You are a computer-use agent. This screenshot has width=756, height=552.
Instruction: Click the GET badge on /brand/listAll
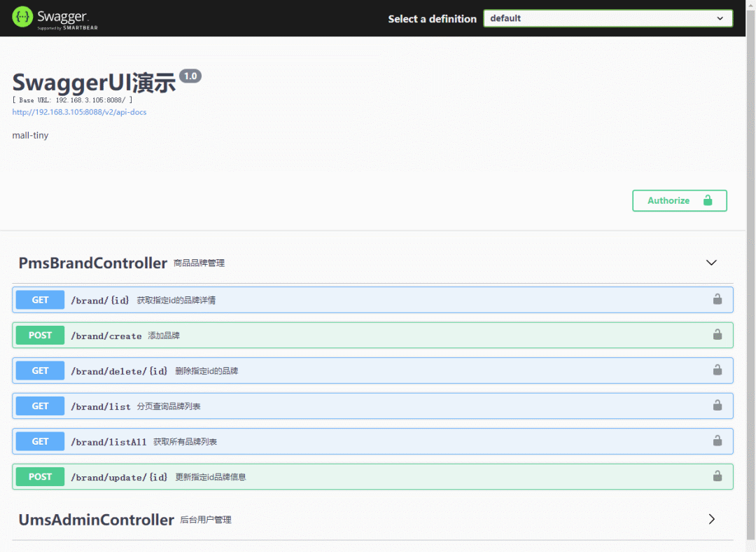click(x=39, y=441)
